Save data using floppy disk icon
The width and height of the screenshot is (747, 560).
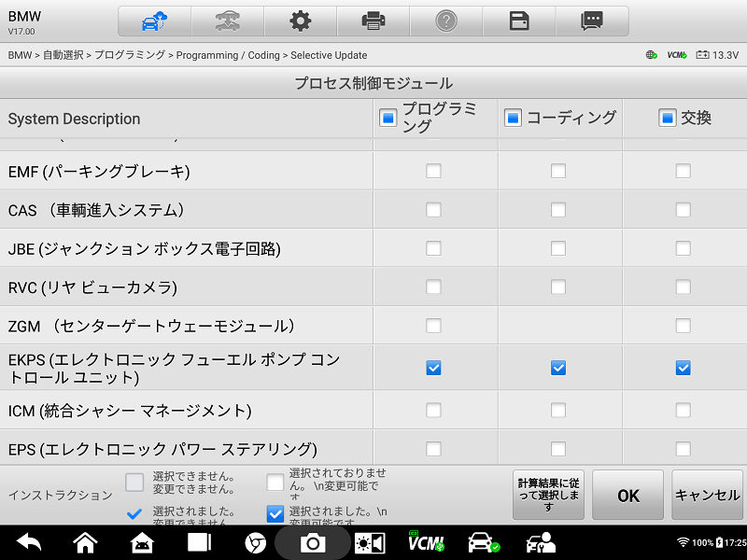[519, 21]
